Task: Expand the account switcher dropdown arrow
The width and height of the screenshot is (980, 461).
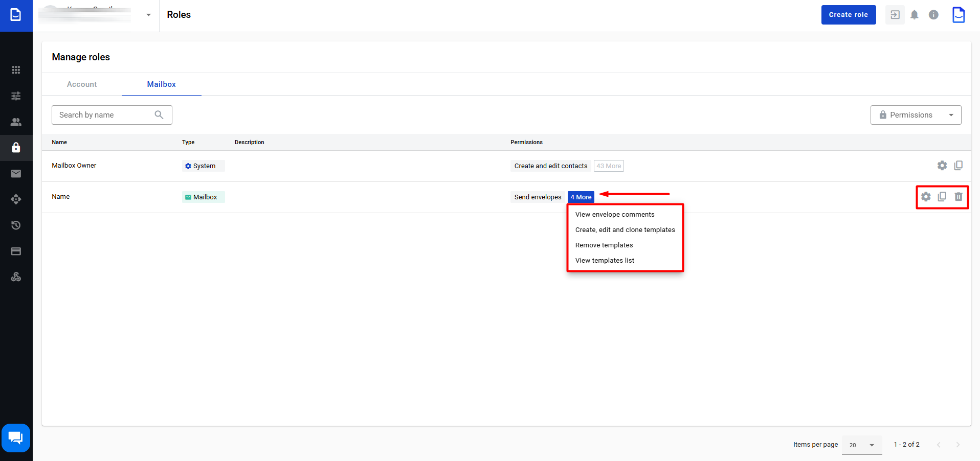Action: pyautogui.click(x=148, y=15)
